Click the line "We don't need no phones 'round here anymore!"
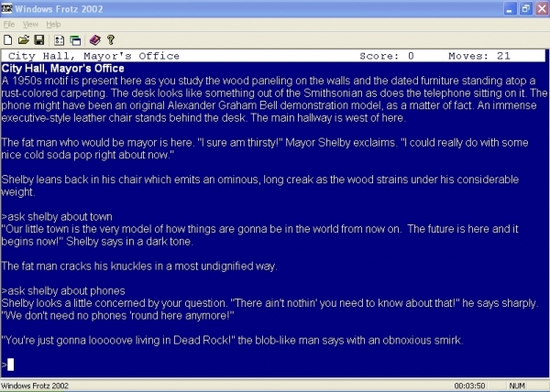The image size is (550, 392). pyautogui.click(x=117, y=316)
